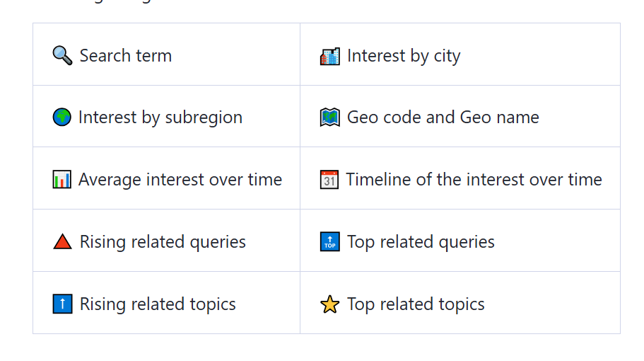Click the 'Interest by subregion' text
The width and height of the screenshot is (644, 361).
pyautogui.click(x=160, y=118)
